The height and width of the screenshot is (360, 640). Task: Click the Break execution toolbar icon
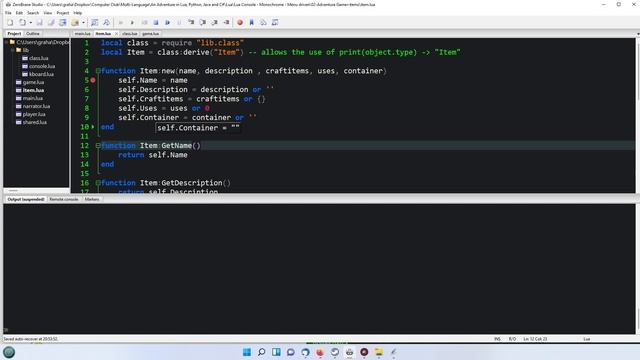click(x=179, y=22)
